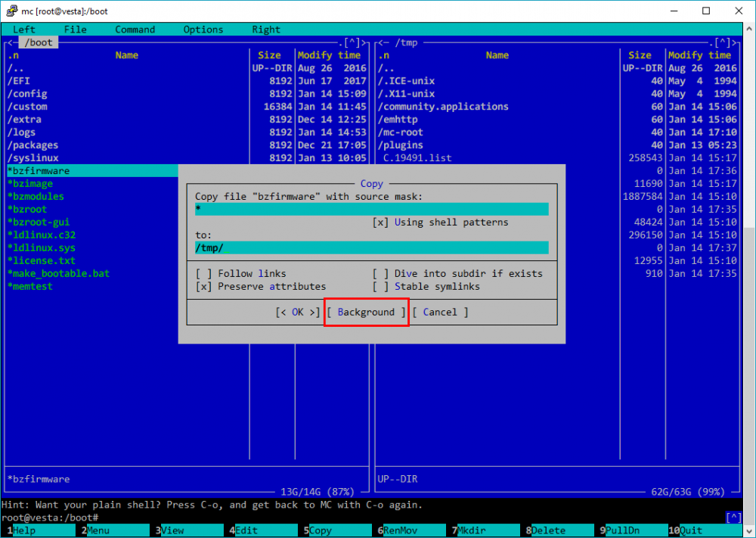
Task: Tick the Stable symlinks checkbox
Action: (380, 287)
